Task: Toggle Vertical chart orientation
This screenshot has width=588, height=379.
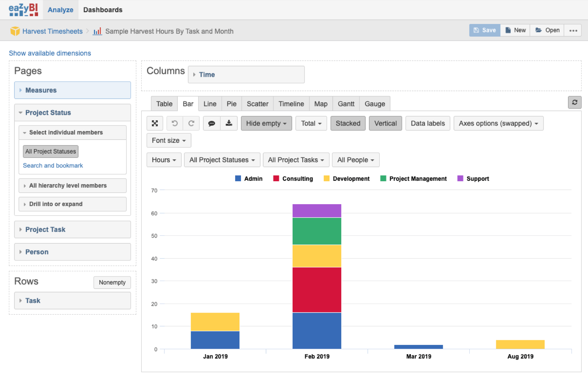Action: (x=385, y=123)
